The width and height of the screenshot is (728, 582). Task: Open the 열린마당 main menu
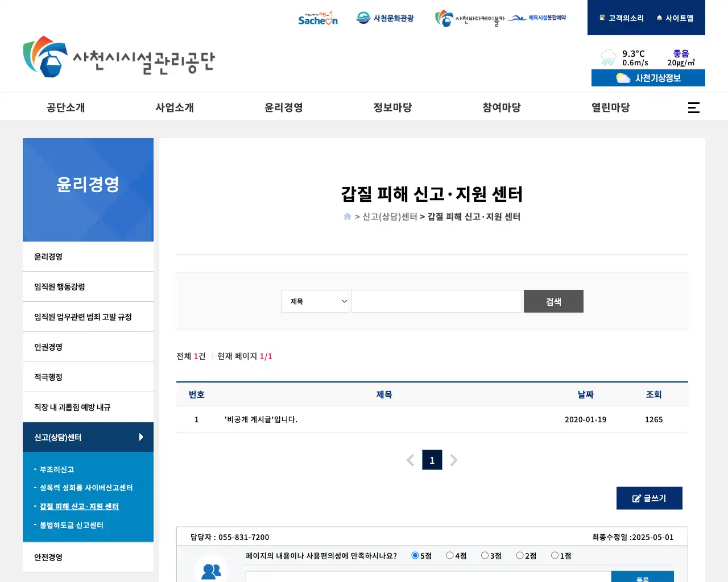tap(611, 107)
